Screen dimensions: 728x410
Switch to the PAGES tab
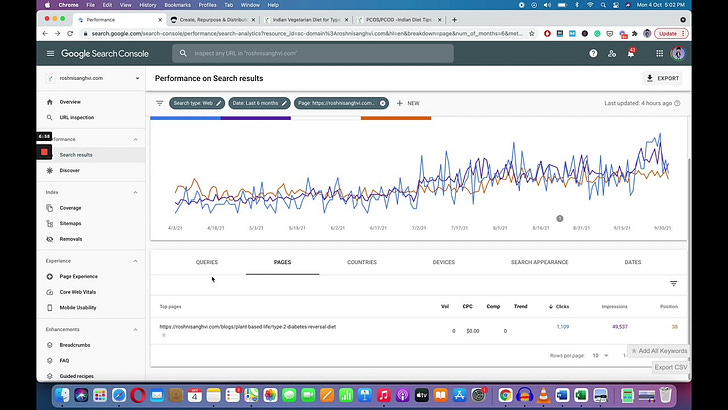(x=282, y=262)
